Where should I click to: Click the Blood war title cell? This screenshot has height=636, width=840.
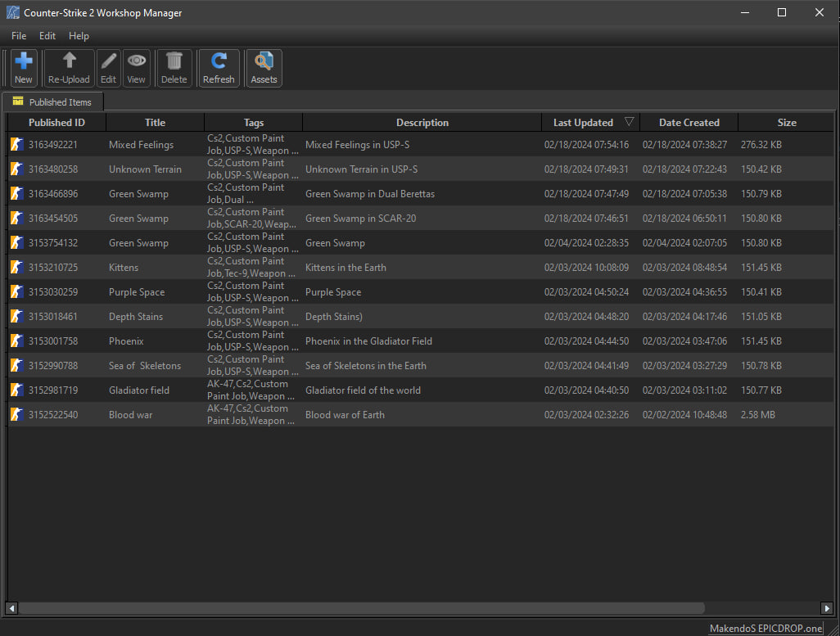pyautogui.click(x=130, y=415)
